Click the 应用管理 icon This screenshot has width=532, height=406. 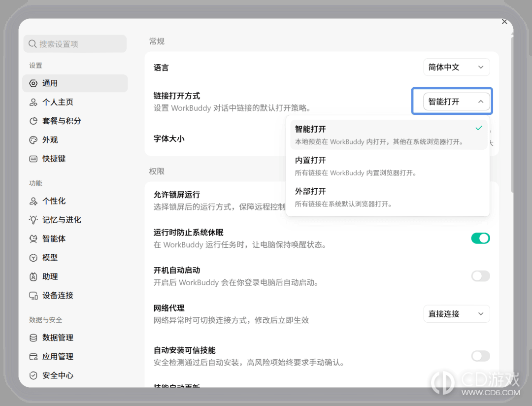(x=33, y=356)
